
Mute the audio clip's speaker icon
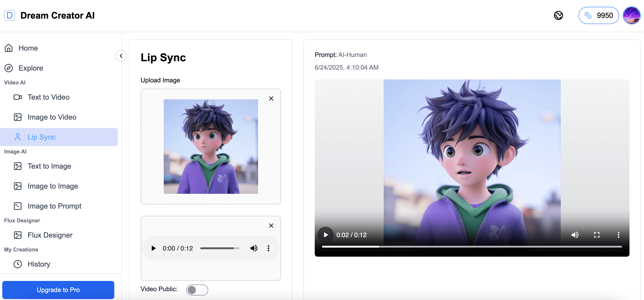point(254,248)
